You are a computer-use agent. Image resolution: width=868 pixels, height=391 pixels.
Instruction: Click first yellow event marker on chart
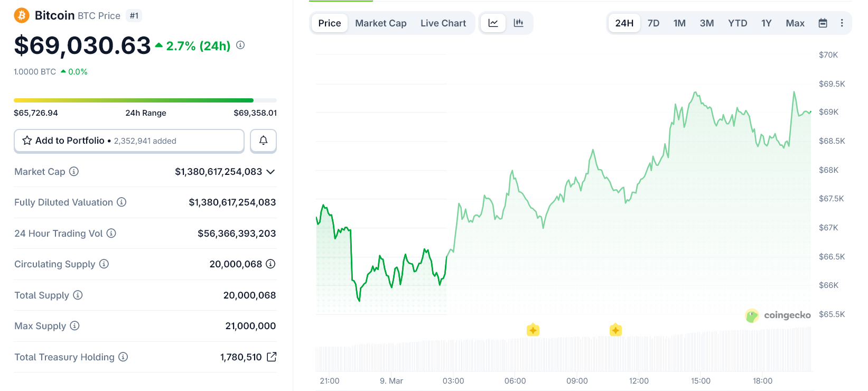pos(533,330)
